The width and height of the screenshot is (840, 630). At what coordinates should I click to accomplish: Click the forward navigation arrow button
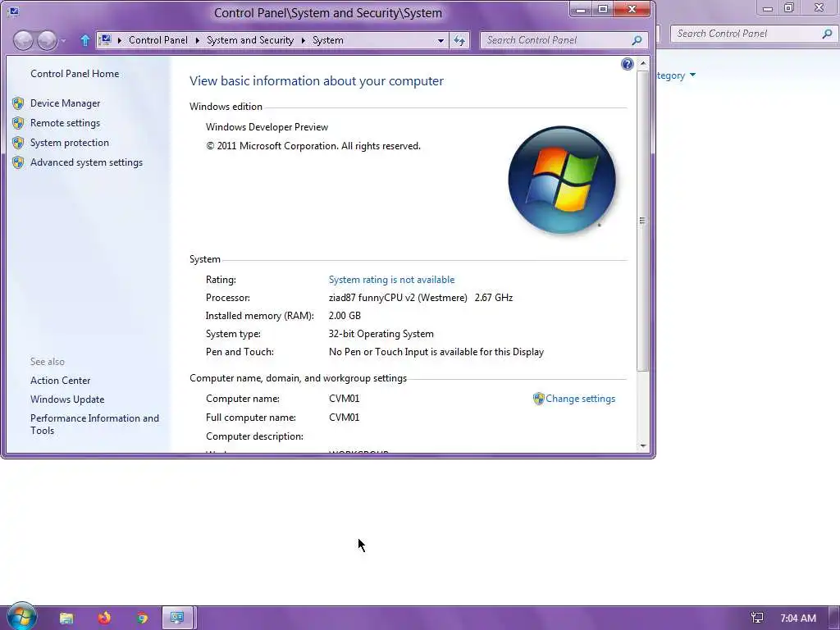[47, 40]
